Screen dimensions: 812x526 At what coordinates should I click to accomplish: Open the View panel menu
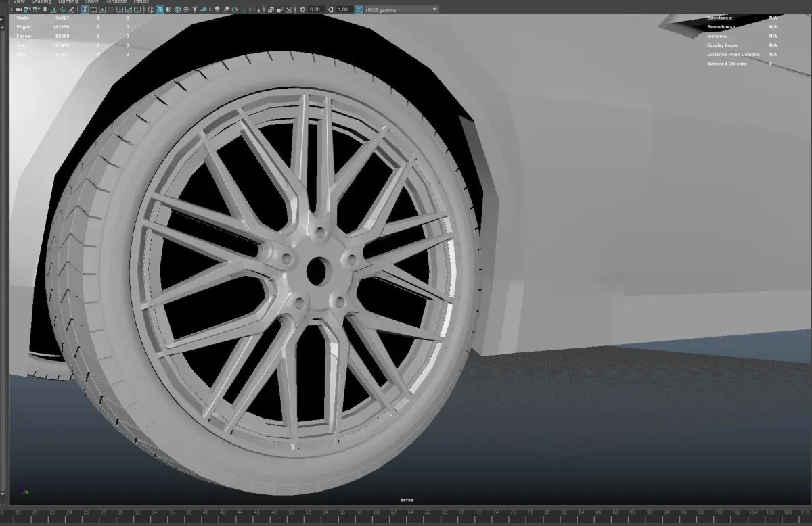pyautogui.click(x=19, y=2)
